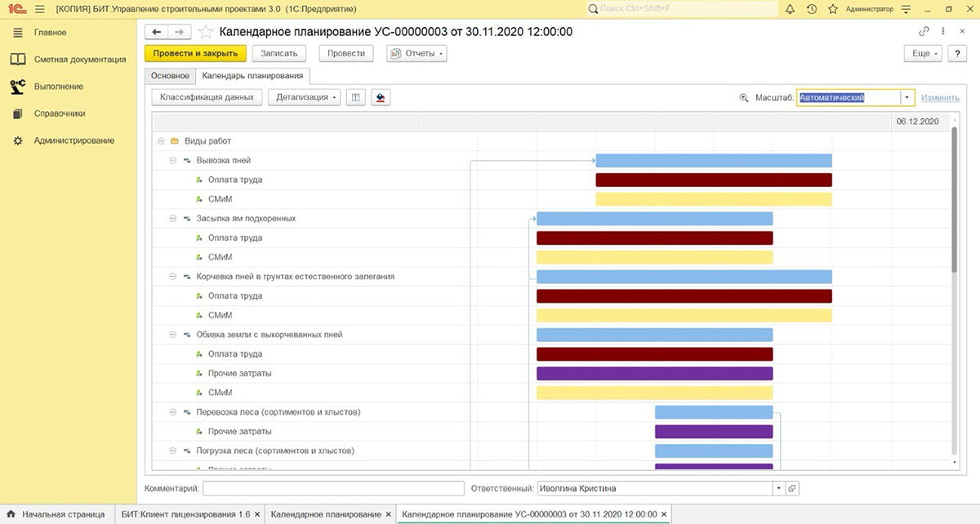Click the zoom magnifier next to Масштаб

(x=744, y=97)
